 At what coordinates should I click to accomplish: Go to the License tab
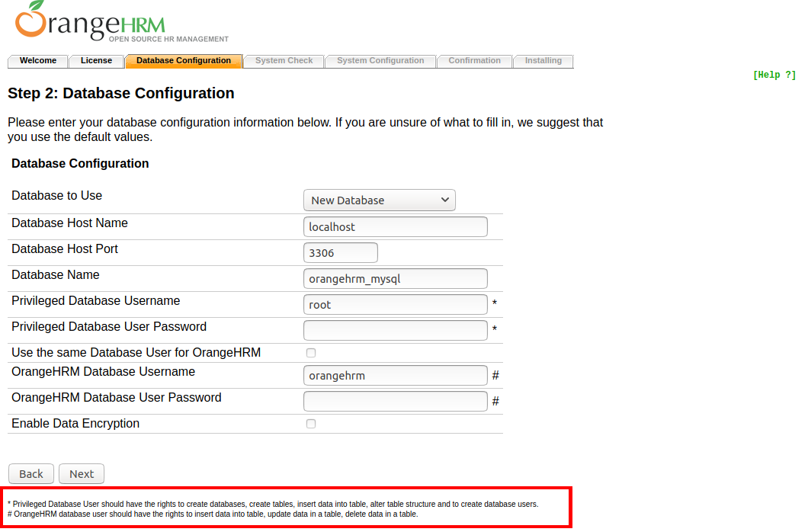96,61
